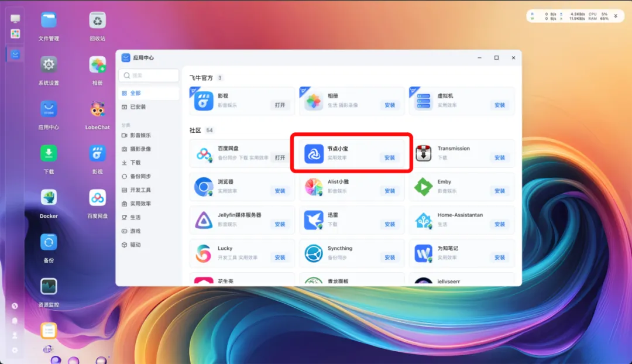This screenshot has height=364, width=632.
Task: Click the 飞牛官方 section heading
Action: 201,78
